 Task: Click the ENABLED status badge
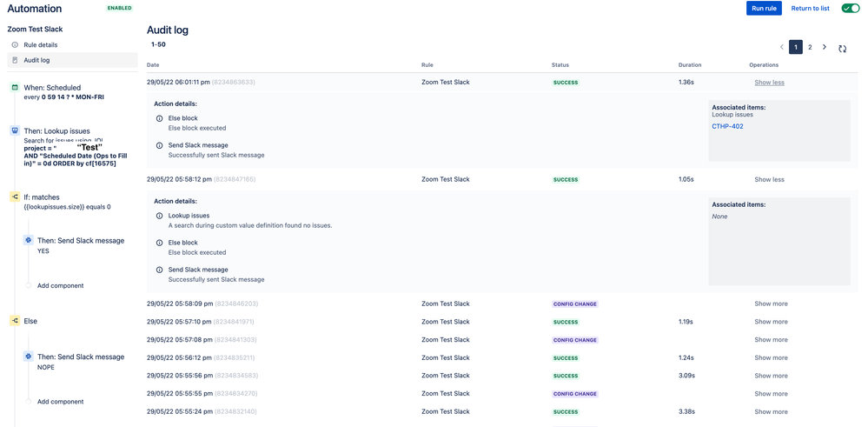(120, 9)
